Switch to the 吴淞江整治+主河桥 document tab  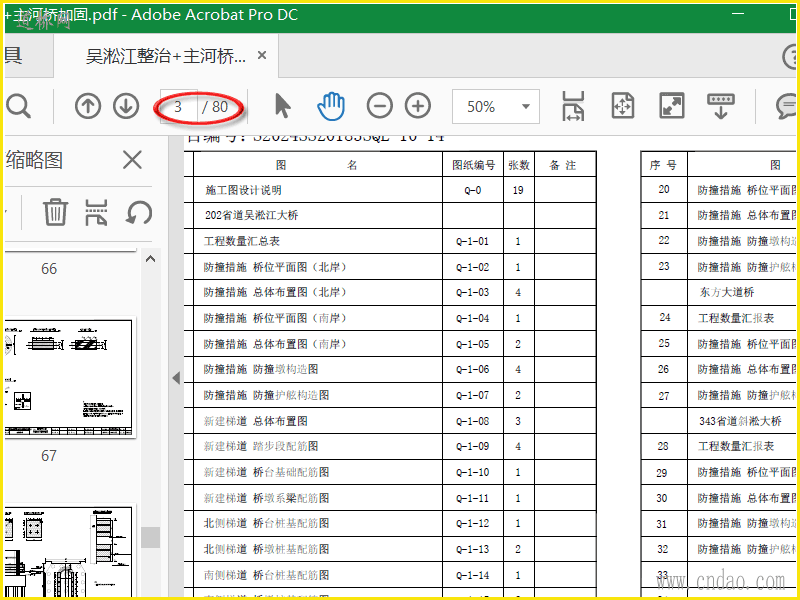point(165,56)
